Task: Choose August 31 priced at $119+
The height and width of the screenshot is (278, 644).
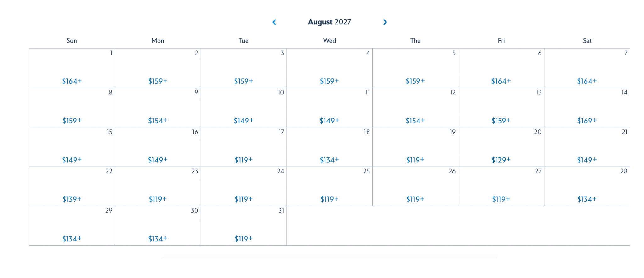Action: click(244, 226)
